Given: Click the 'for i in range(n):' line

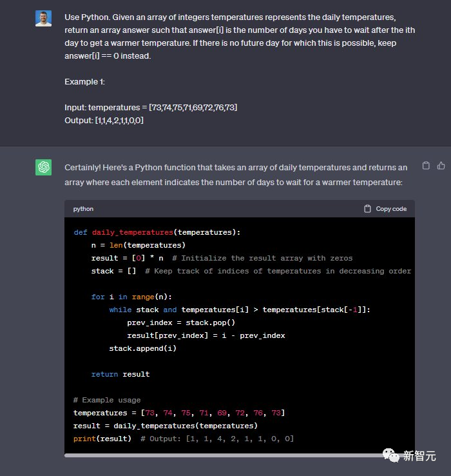Looking at the screenshot, I should pos(131,297).
